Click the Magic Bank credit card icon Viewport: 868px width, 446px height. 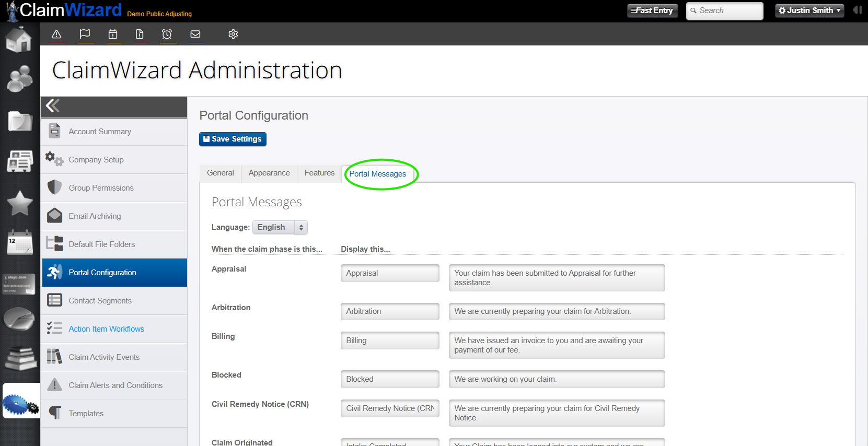point(19,284)
